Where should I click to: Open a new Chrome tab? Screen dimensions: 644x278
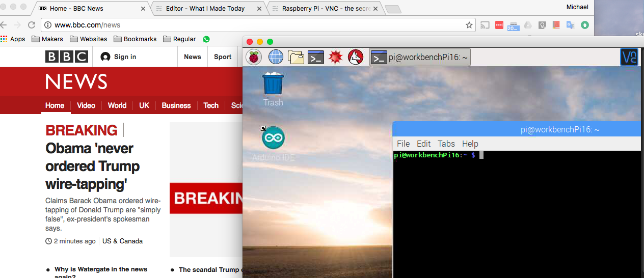tap(393, 9)
